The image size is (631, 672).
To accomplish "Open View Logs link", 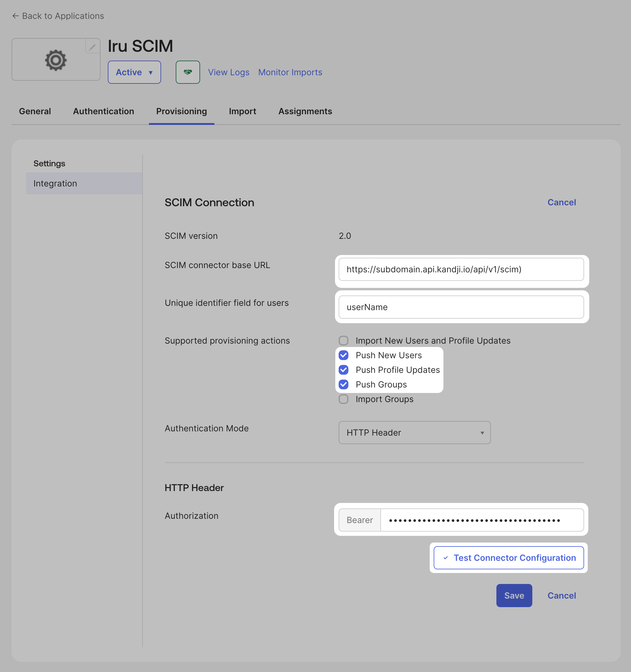I will (228, 72).
